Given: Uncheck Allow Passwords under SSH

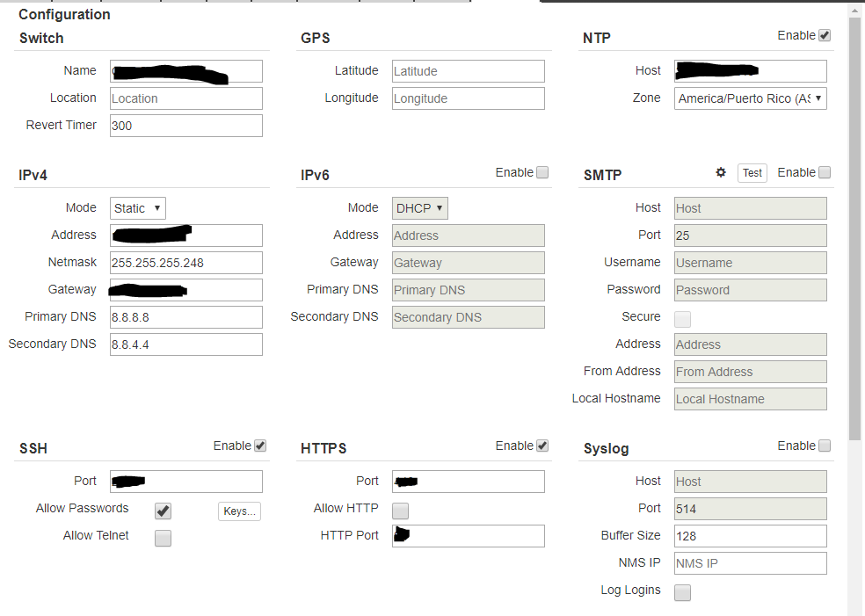Looking at the screenshot, I should [x=163, y=511].
